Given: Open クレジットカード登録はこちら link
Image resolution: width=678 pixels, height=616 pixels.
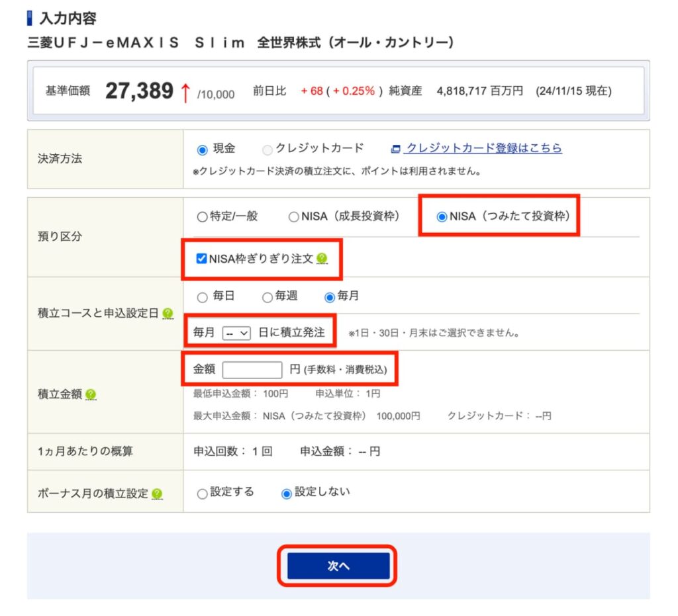Looking at the screenshot, I should tap(484, 148).
